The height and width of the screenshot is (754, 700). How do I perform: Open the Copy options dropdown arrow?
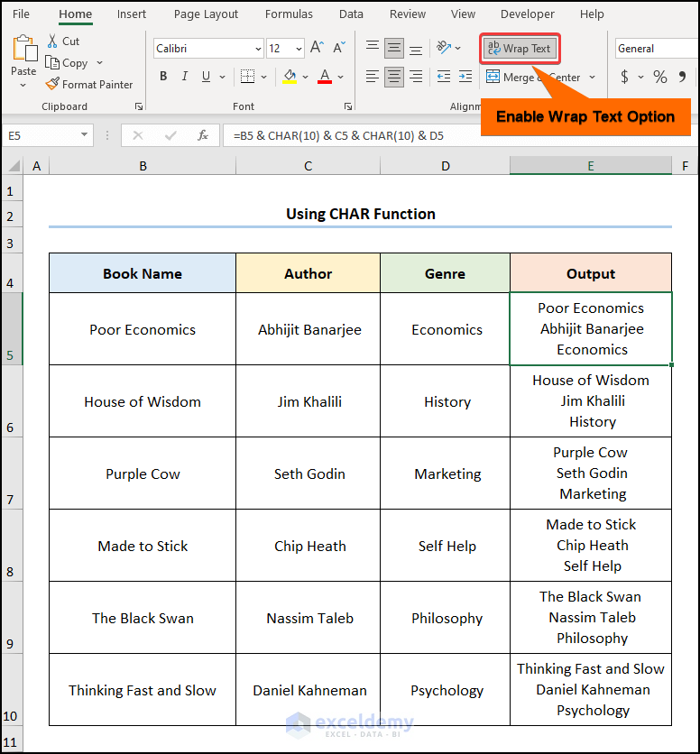99,62
